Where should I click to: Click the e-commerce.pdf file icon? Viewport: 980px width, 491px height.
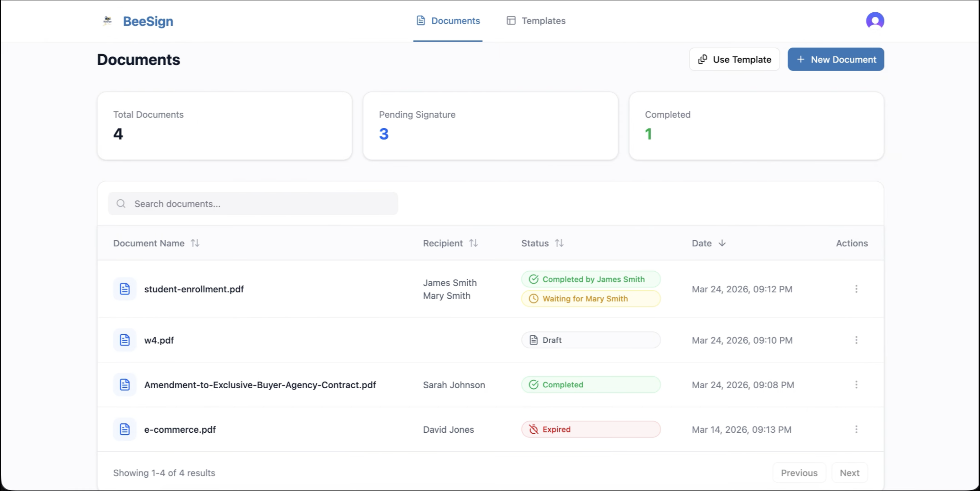point(125,429)
